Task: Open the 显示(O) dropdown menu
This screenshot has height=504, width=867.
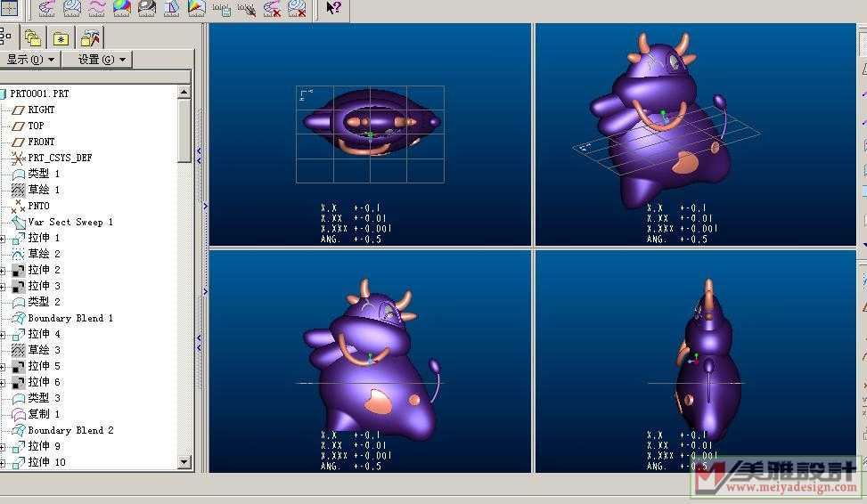Action: (x=30, y=59)
